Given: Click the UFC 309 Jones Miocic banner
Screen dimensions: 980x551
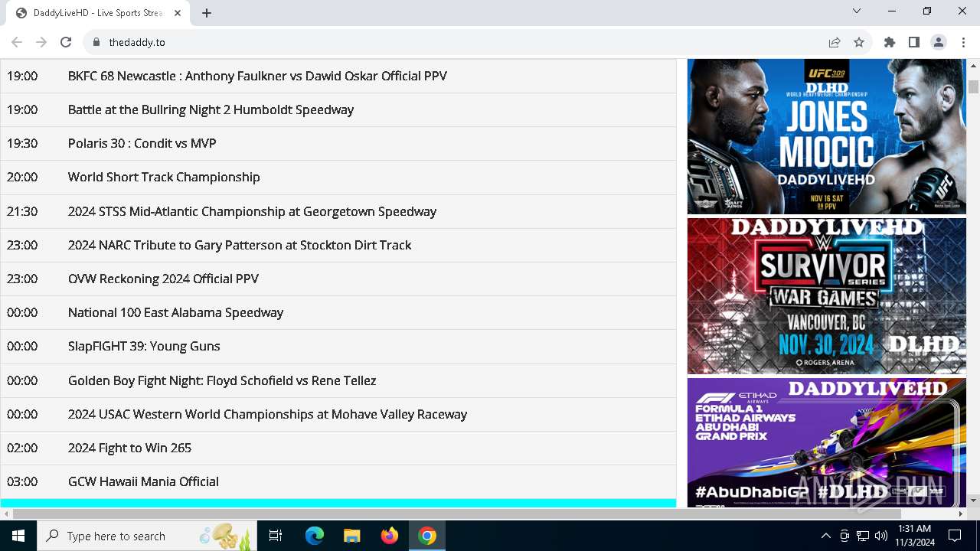Looking at the screenshot, I should coord(827,136).
